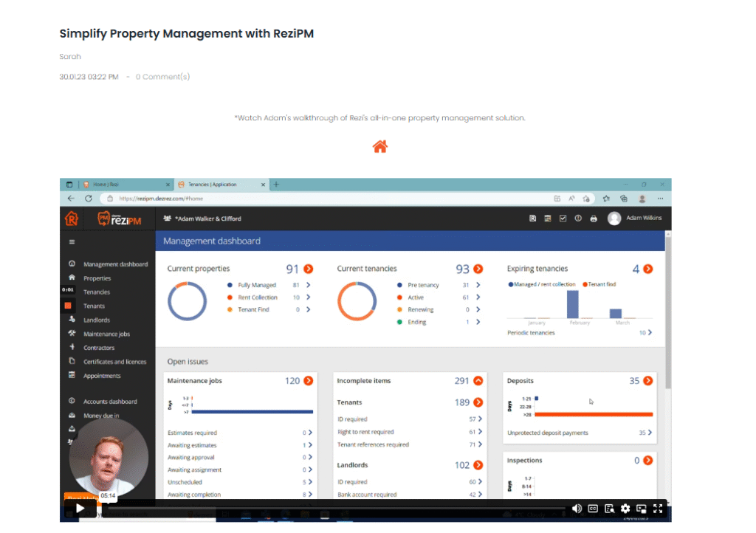The width and height of the screenshot is (756, 533).
Task: Open video player settings gear
Action: (625, 509)
